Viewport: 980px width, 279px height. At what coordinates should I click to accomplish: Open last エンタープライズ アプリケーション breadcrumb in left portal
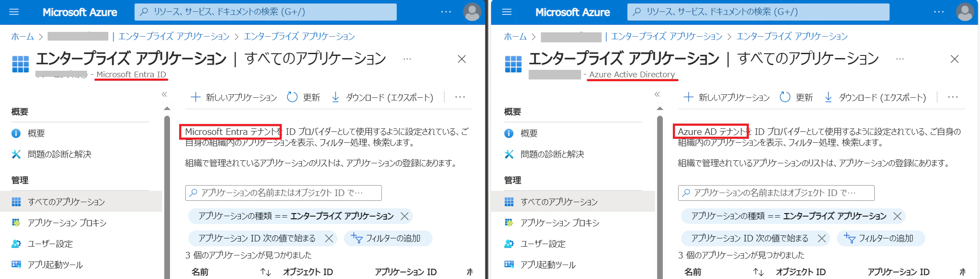click(x=299, y=36)
